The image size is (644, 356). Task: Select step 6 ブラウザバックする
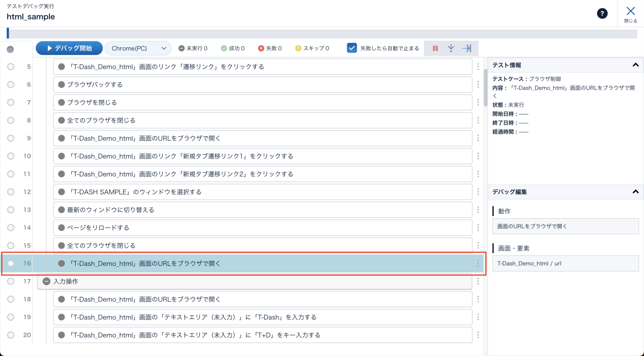(x=262, y=85)
